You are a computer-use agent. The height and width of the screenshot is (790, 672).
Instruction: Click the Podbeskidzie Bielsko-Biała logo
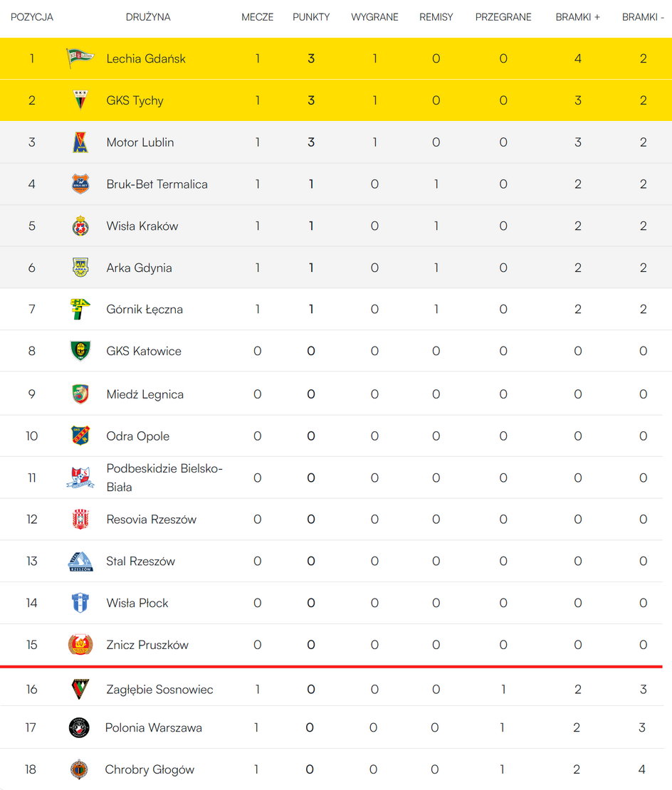80,478
